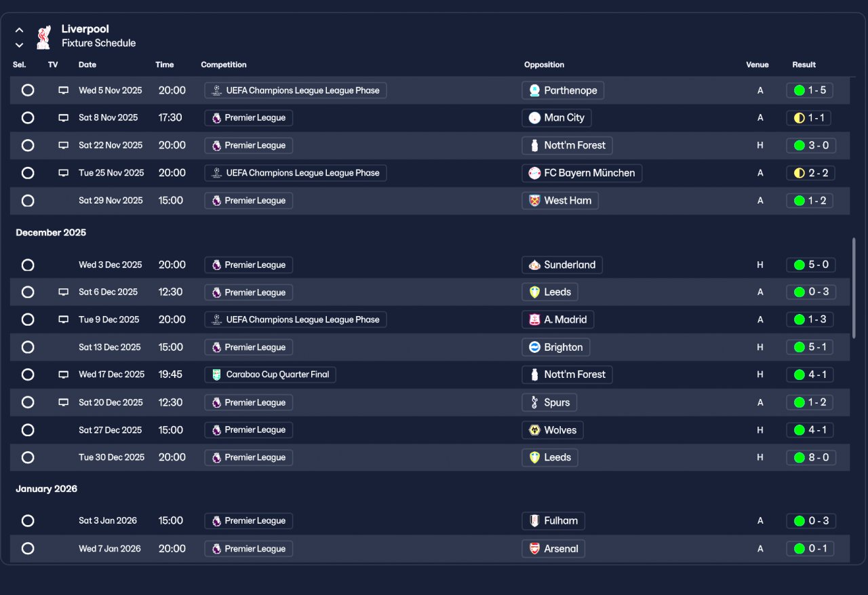
Task: Click the TV icon on the Spurs fixture
Action: pyautogui.click(x=64, y=402)
